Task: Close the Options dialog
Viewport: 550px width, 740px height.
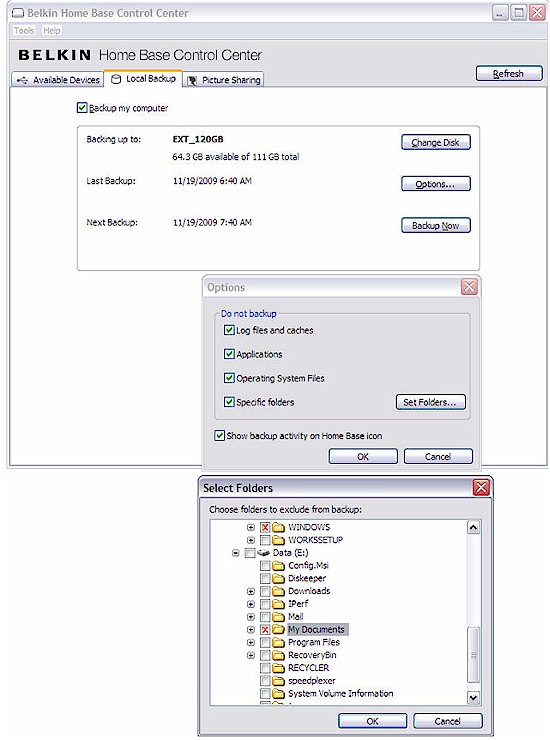Action: [x=469, y=287]
